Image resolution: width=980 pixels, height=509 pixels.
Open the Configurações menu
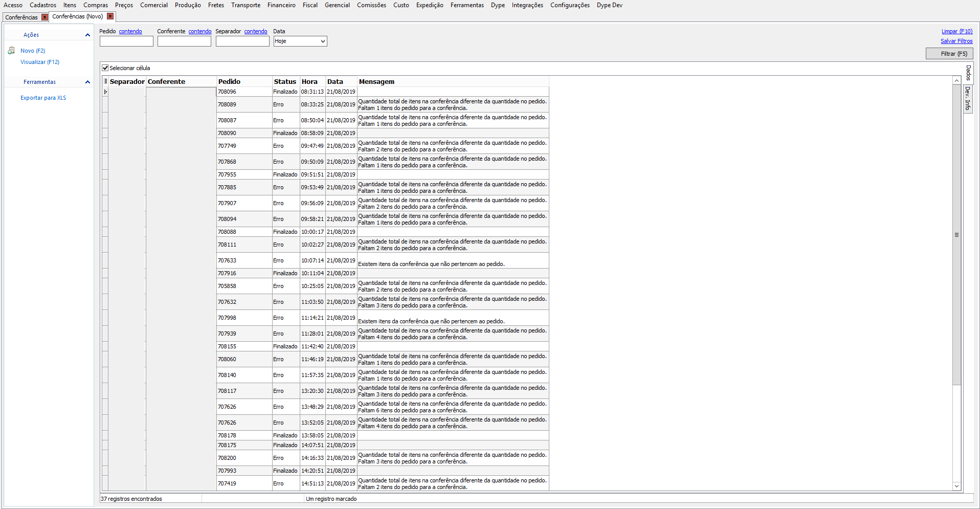tap(570, 5)
